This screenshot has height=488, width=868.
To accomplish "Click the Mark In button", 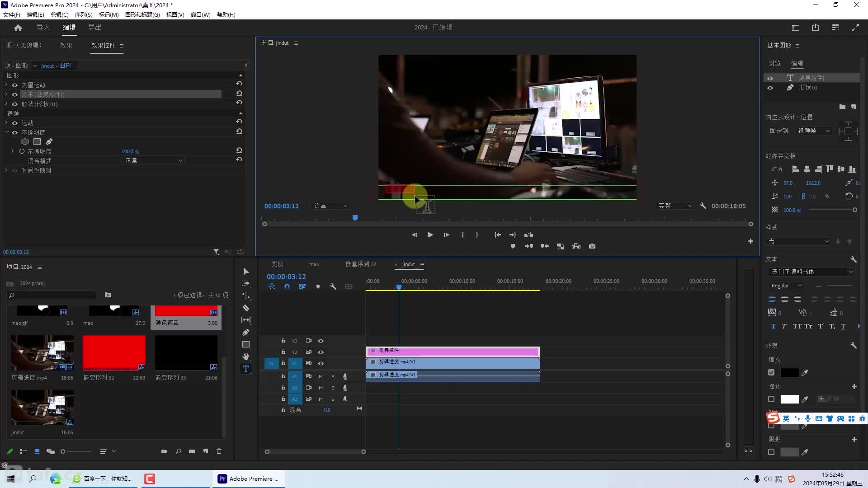I will click(x=462, y=235).
